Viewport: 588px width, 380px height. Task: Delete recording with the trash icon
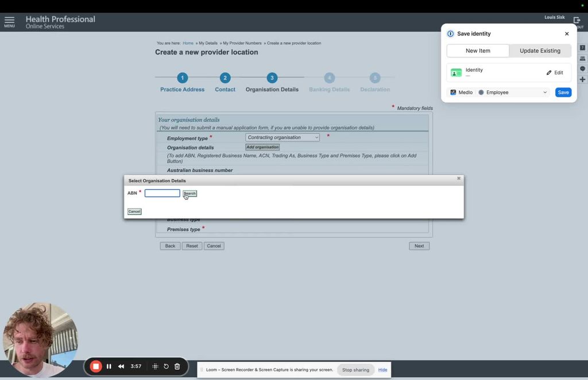(x=177, y=366)
